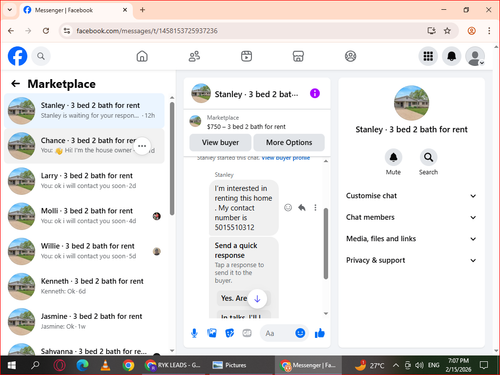Open Molli's 3 bed 2 bath conversation
Viewport: 500px width, 375px height.
[x=84, y=216]
